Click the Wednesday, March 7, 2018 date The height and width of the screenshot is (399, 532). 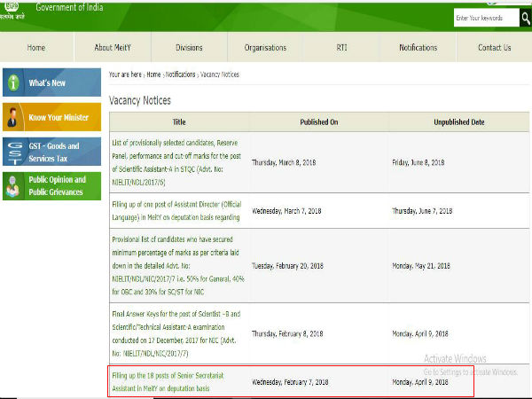coord(286,211)
